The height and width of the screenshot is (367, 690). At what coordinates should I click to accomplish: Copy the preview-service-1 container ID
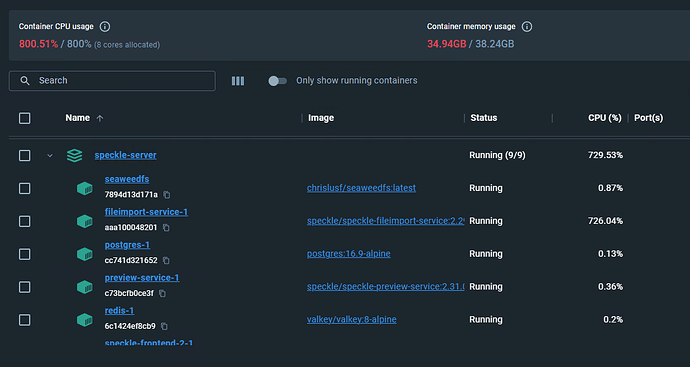tap(162, 293)
